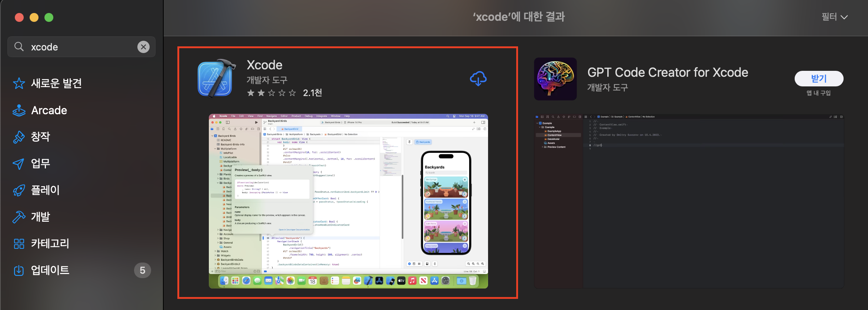Clear the xcode search field
Screen dimensions: 868x310
pos(143,47)
